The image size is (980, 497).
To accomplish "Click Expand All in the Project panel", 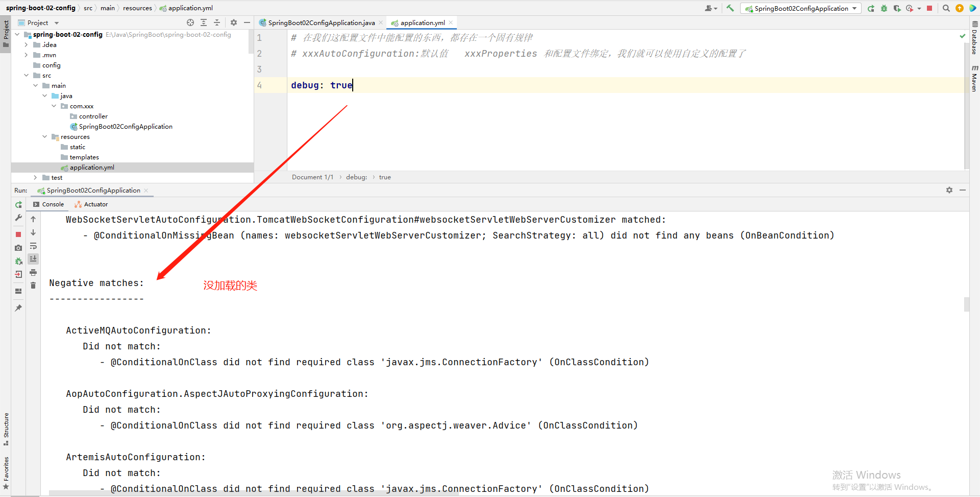I will 204,22.
